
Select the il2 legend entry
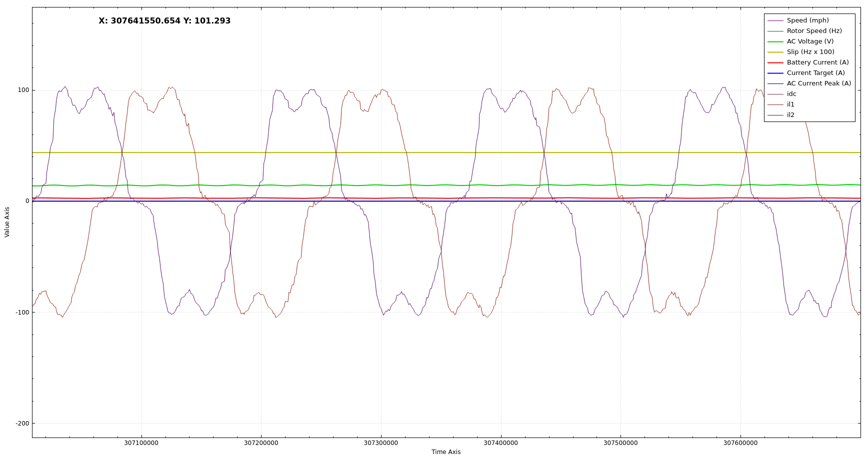click(x=790, y=115)
